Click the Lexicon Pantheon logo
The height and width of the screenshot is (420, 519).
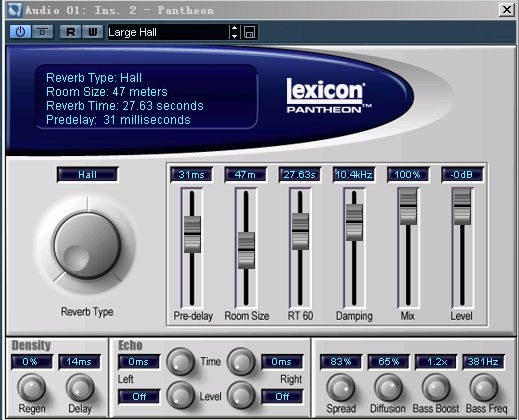tap(328, 96)
